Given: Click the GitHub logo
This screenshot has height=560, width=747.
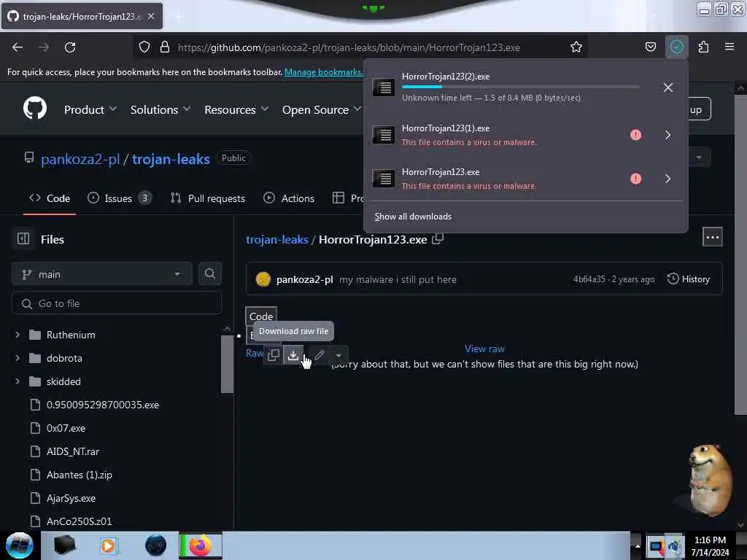Looking at the screenshot, I should 35,109.
